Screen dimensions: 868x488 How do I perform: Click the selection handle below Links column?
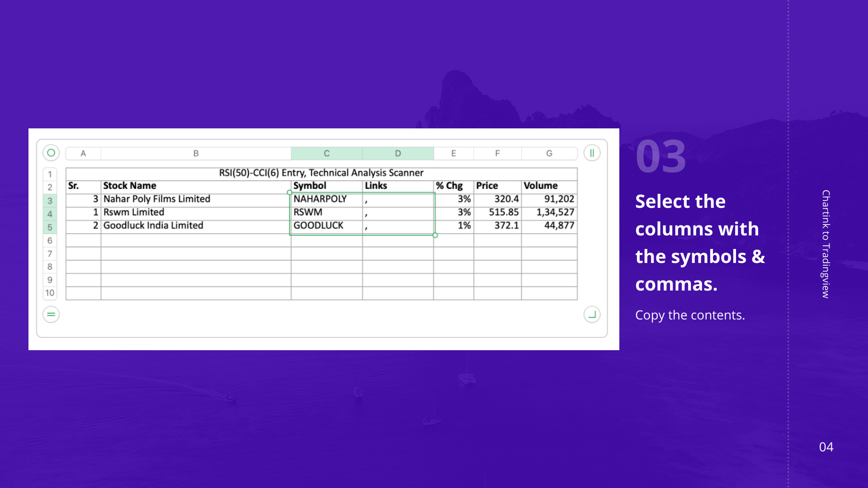click(435, 235)
